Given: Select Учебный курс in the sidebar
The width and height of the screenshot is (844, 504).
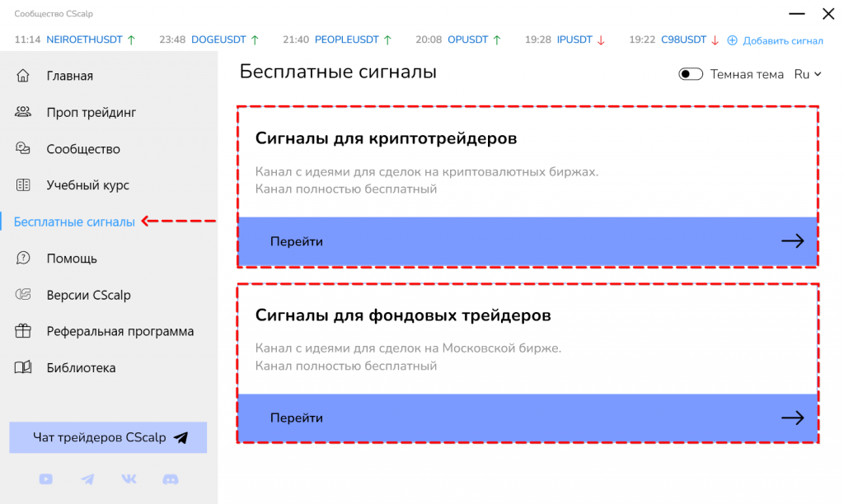Looking at the screenshot, I should pos(87,185).
